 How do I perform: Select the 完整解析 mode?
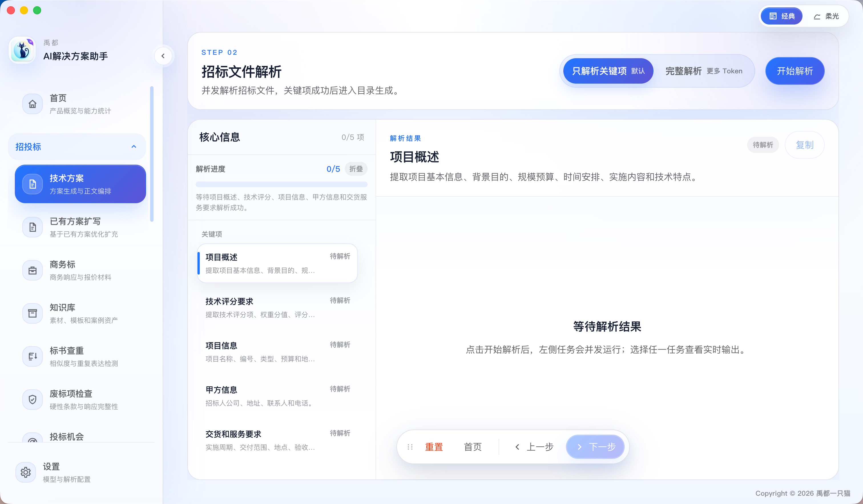(704, 71)
